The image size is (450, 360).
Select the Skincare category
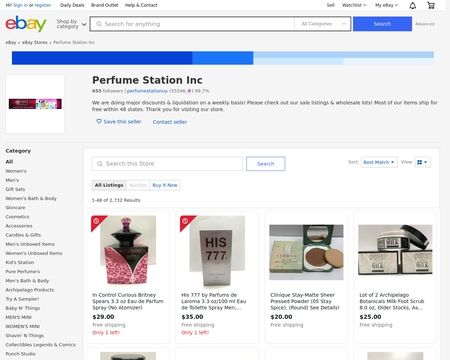15,207
